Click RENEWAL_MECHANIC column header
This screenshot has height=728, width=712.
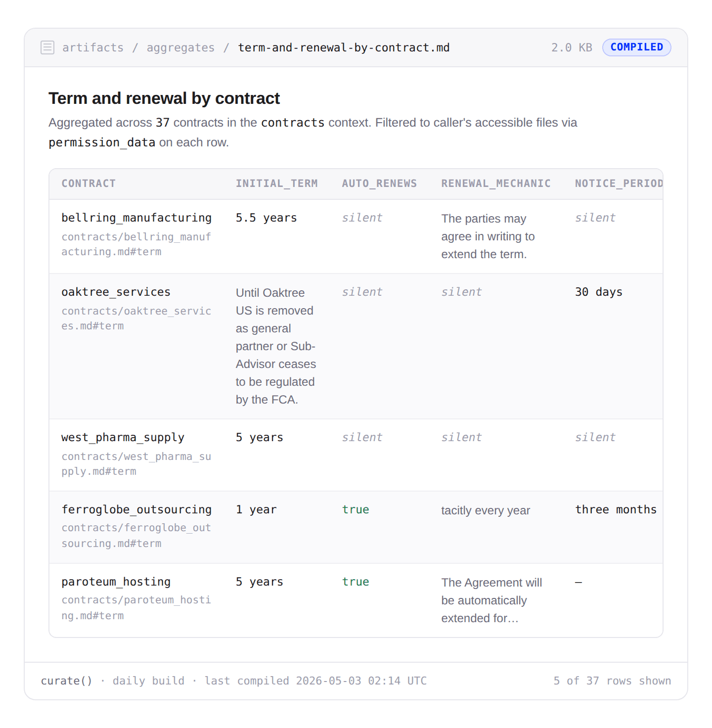(496, 183)
